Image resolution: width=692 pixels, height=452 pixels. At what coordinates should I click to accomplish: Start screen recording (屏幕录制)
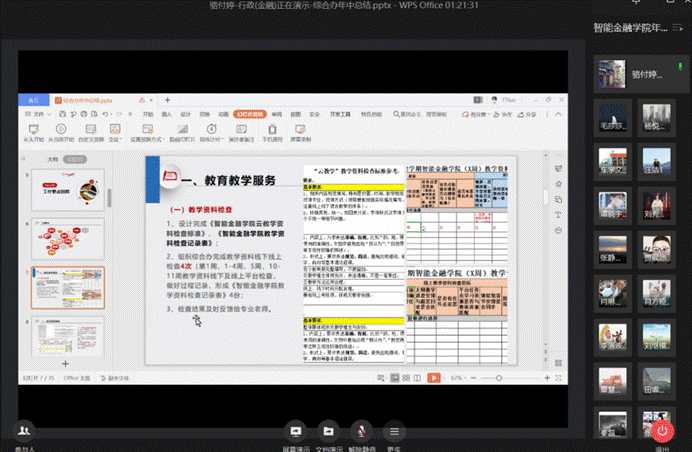click(301, 132)
